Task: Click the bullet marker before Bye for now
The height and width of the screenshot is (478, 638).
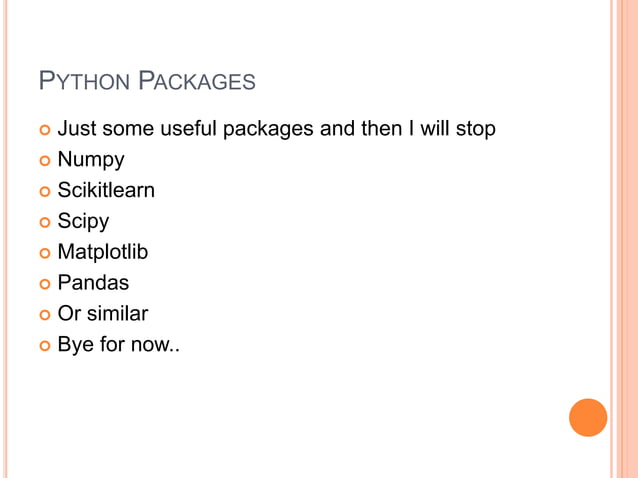Action: (x=42, y=346)
